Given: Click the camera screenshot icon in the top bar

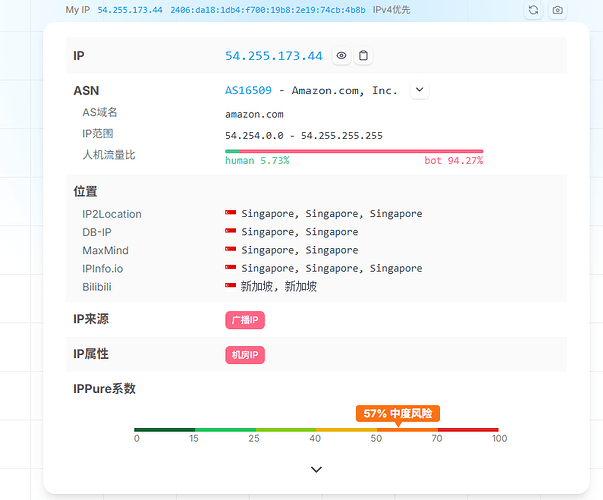Looking at the screenshot, I should pyautogui.click(x=558, y=10).
